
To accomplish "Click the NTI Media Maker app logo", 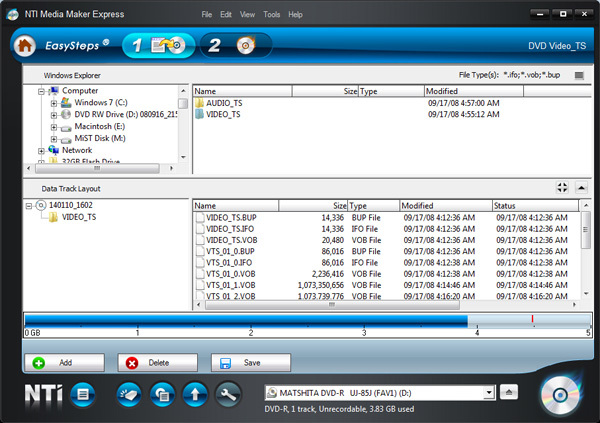I will (x=12, y=15).
